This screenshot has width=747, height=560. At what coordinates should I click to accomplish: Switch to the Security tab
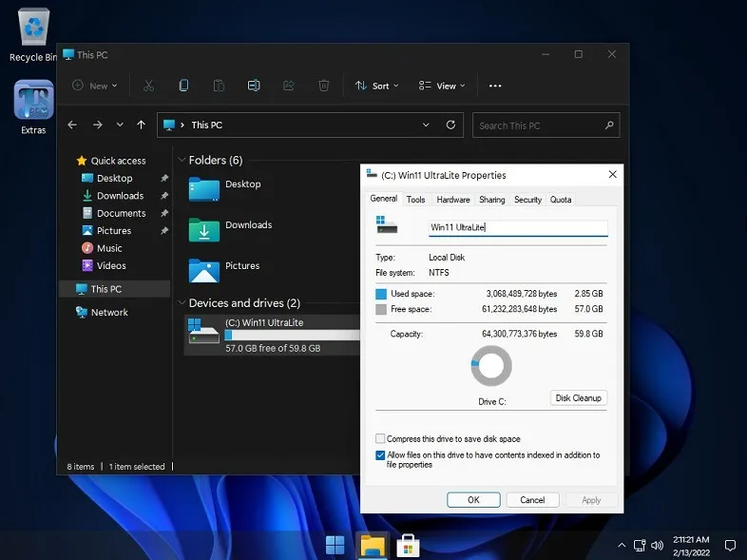527,200
